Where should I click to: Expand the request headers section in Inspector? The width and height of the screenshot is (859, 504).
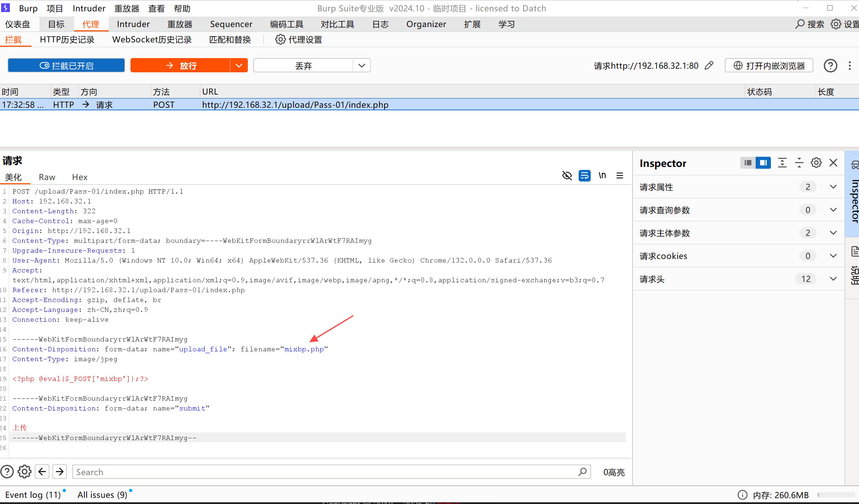point(833,279)
